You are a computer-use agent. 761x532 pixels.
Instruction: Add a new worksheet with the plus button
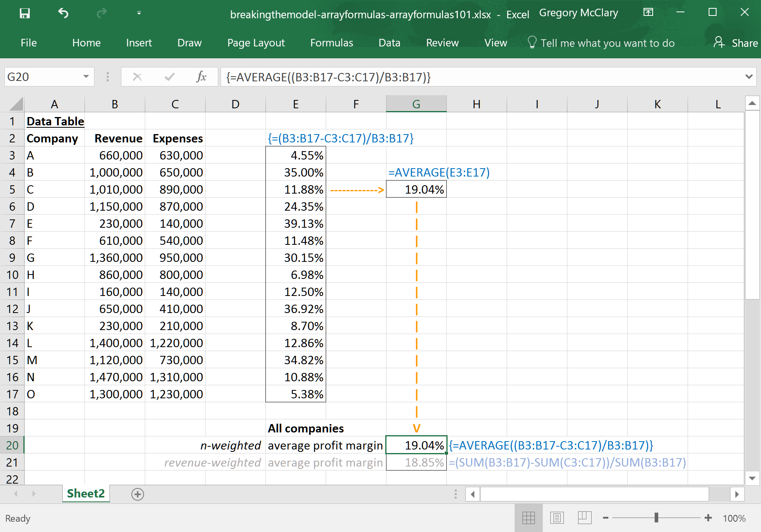pos(137,494)
